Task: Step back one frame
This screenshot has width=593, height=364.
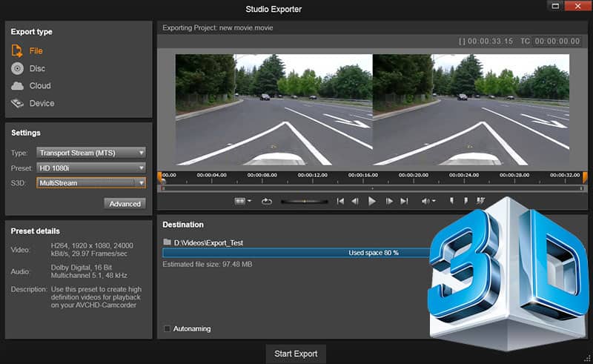Action: tap(356, 201)
